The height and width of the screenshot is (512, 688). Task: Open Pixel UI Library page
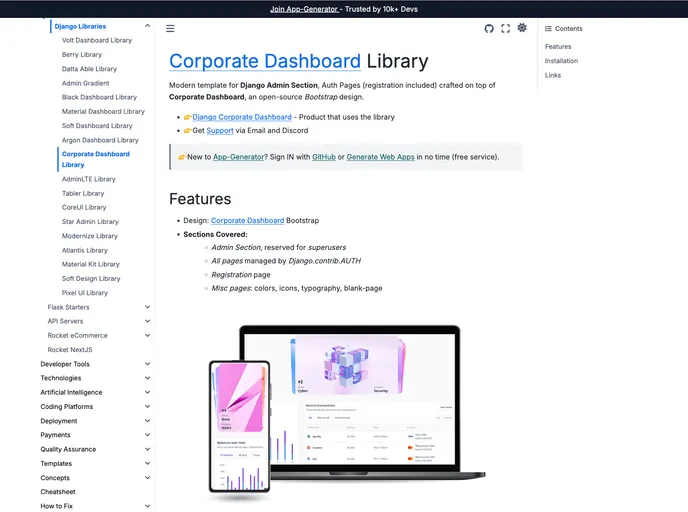[85, 293]
